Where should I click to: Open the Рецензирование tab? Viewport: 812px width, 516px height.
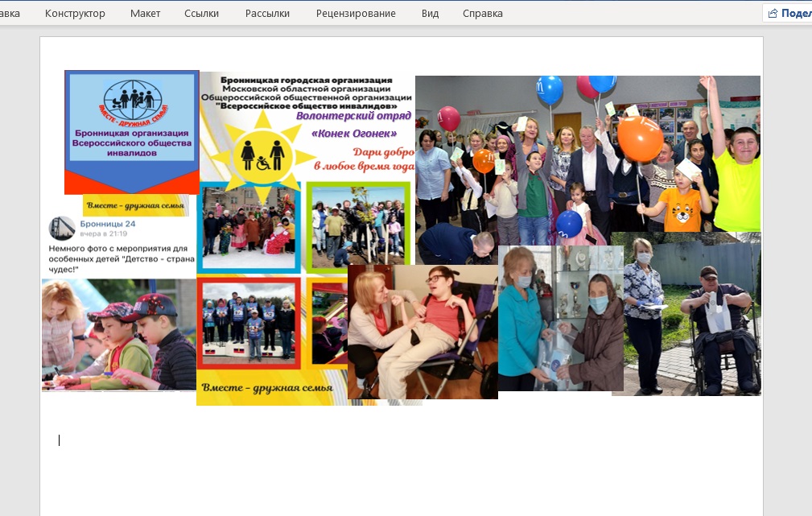pos(356,14)
